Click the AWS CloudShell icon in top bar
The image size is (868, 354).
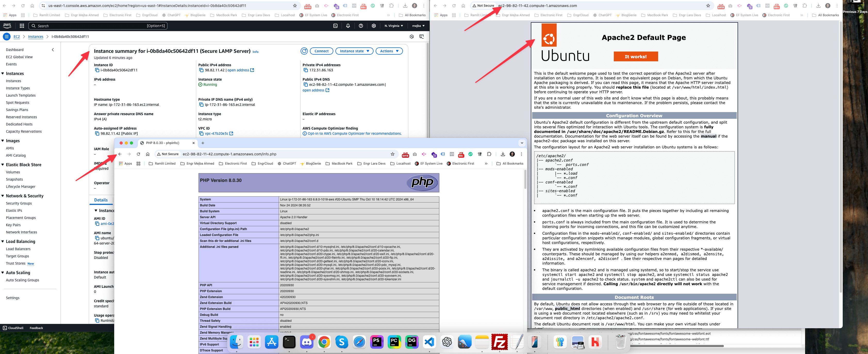(335, 26)
